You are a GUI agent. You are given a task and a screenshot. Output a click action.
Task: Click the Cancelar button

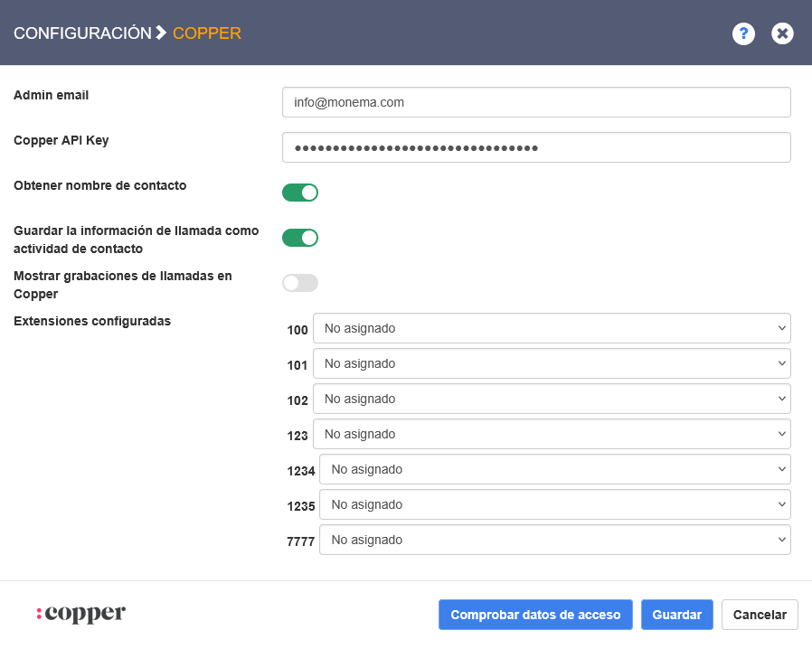(x=760, y=615)
